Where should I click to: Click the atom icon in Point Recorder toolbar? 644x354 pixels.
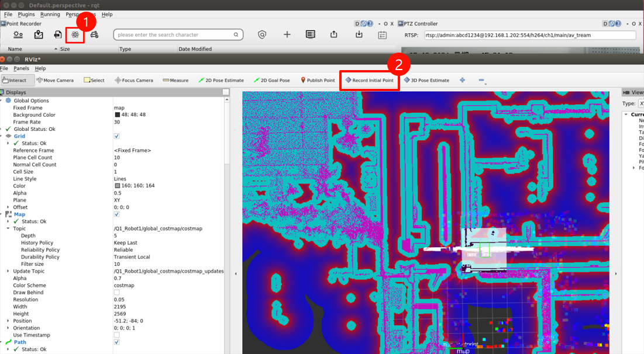coord(75,35)
